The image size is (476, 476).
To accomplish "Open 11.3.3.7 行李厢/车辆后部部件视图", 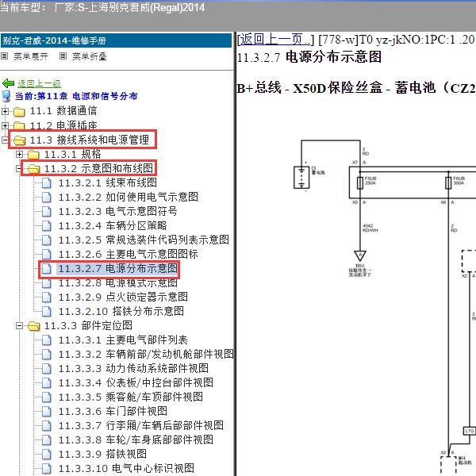I will pyautogui.click(x=141, y=425).
